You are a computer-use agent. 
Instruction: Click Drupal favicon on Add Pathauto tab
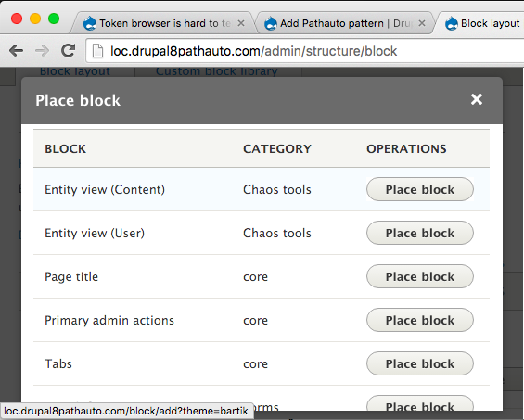271,24
